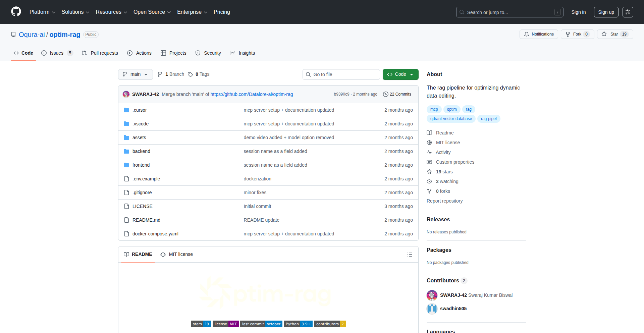Open the green Code dropdown
The width and height of the screenshot is (644, 333).
point(400,74)
